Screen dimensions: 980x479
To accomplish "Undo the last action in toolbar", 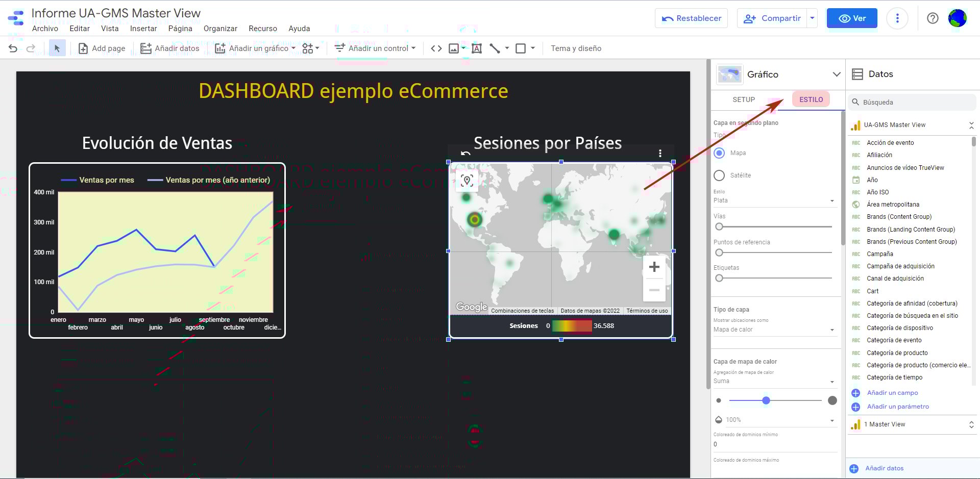I will coord(13,48).
